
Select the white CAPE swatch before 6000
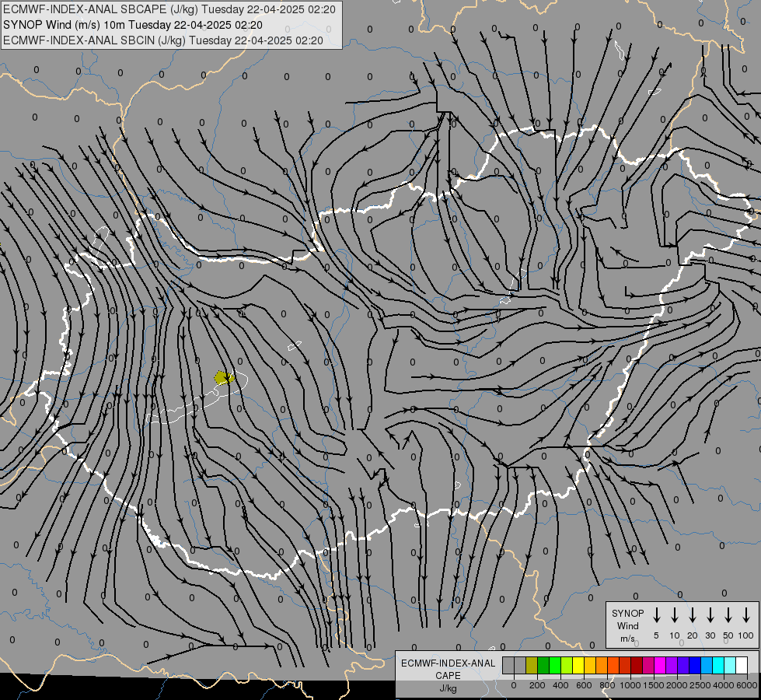tap(742, 665)
